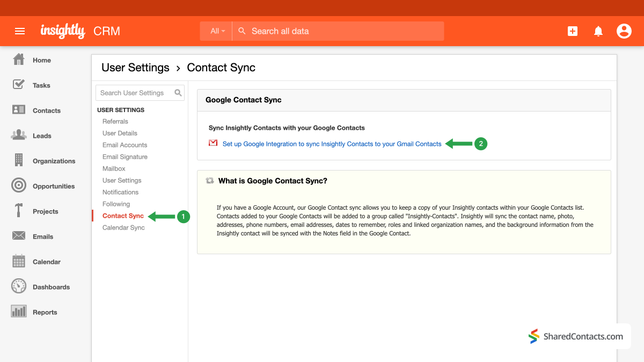Click the Google Contact Sync panel heading

pos(244,100)
